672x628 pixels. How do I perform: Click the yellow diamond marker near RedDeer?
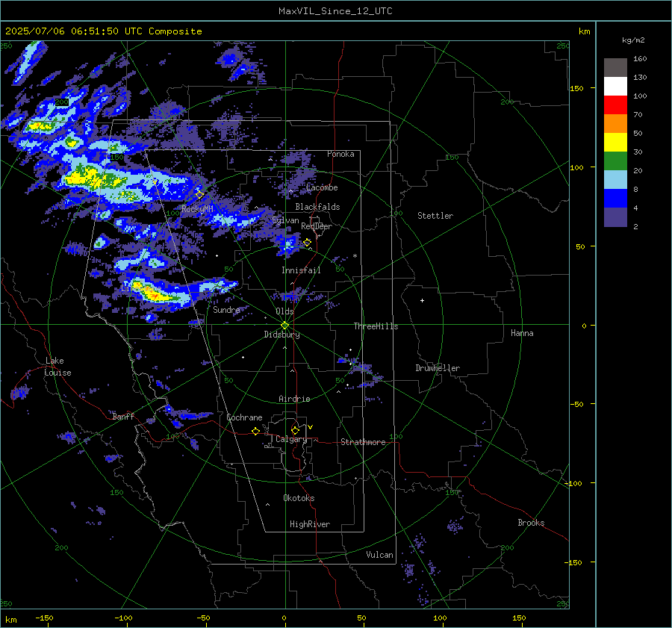pos(308,243)
